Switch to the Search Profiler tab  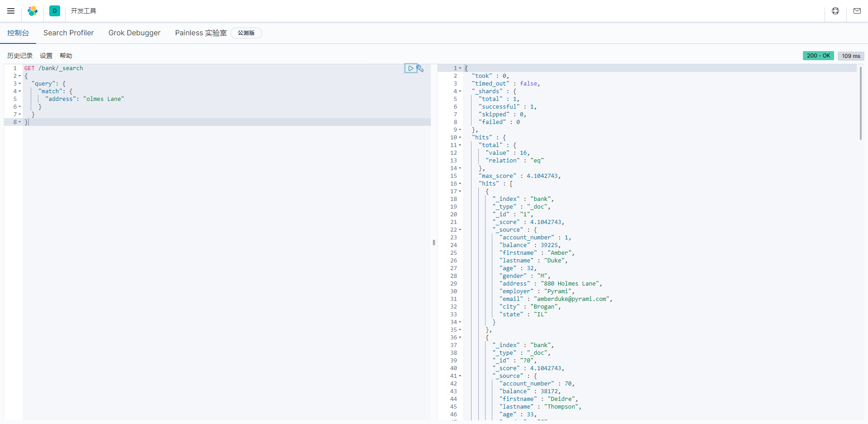(68, 33)
